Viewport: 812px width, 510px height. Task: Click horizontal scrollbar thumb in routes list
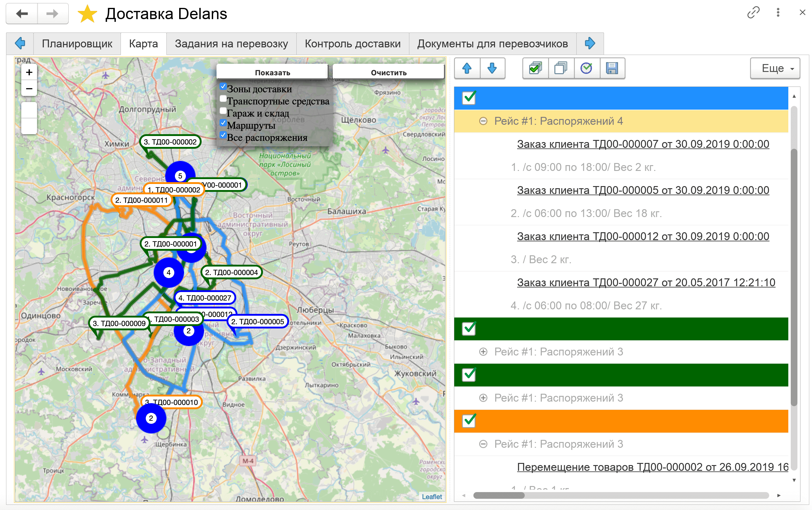[498, 495]
